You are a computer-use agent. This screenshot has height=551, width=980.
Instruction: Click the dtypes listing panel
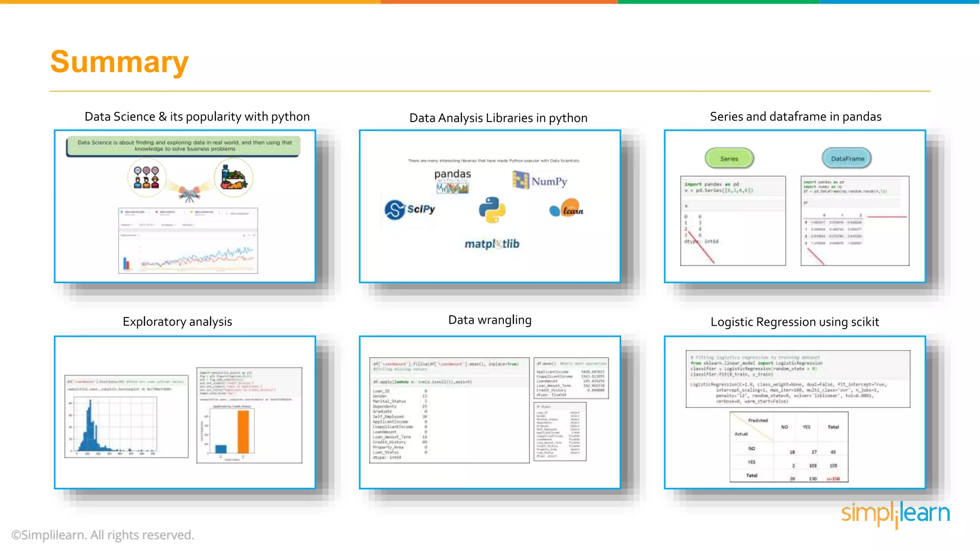[x=560, y=431]
